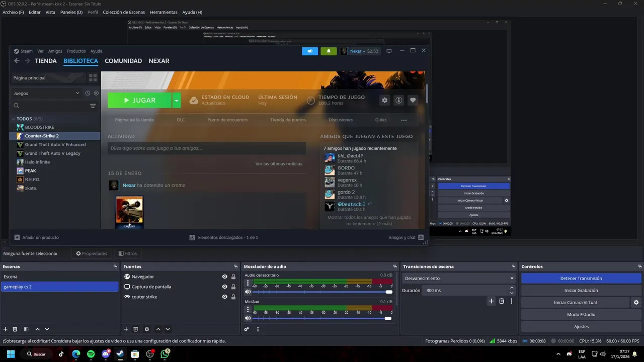Decrease Duración with the down stepper arrow
Viewport: 644px width, 362px height.
(512, 293)
